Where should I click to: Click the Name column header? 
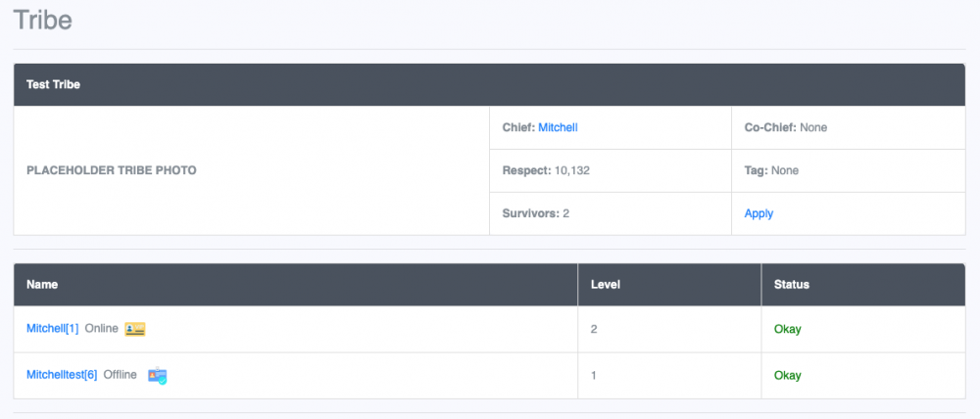click(42, 285)
